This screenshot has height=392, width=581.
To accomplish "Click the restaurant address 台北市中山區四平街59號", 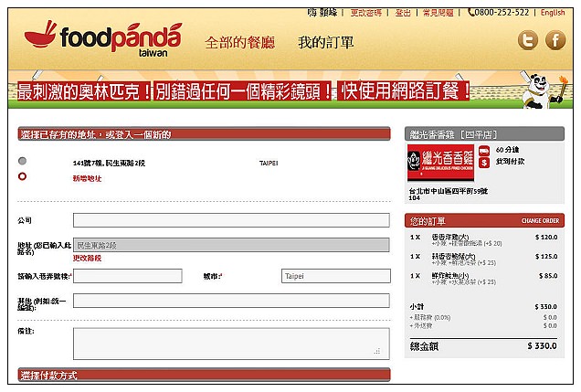I will [449, 191].
